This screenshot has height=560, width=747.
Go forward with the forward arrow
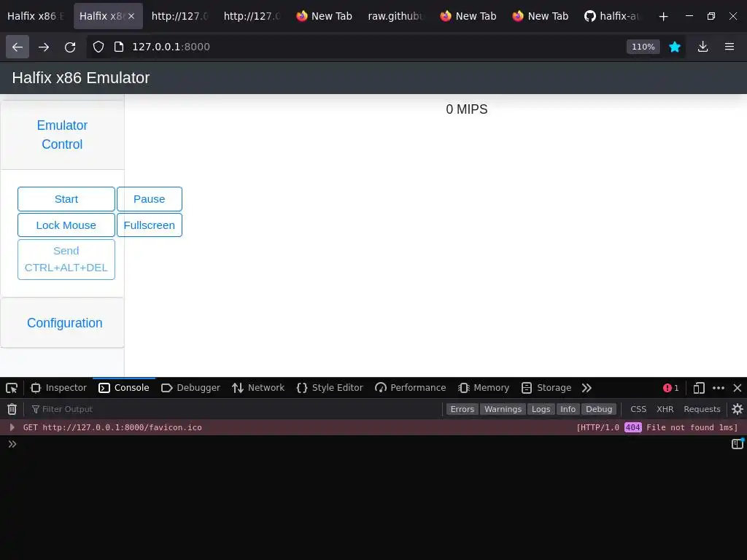pyautogui.click(x=44, y=47)
